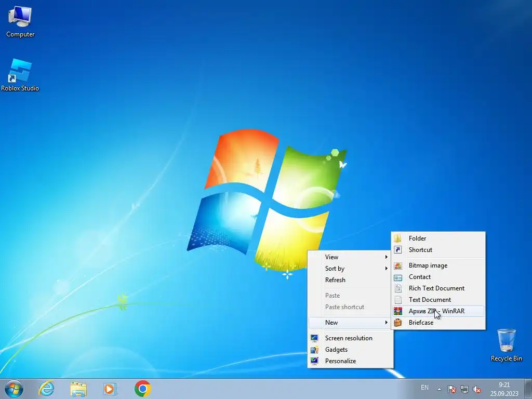Create a new Bitmap image
Viewport: 532px width, 399px height.
(x=438, y=265)
